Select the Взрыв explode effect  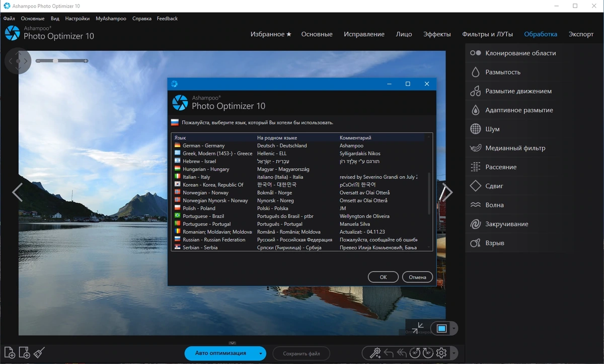(513, 243)
